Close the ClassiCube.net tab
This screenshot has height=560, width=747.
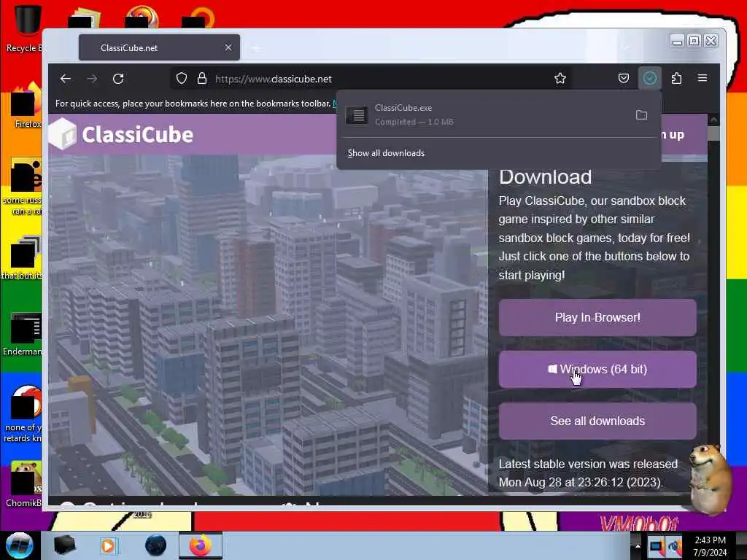[x=228, y=47]
